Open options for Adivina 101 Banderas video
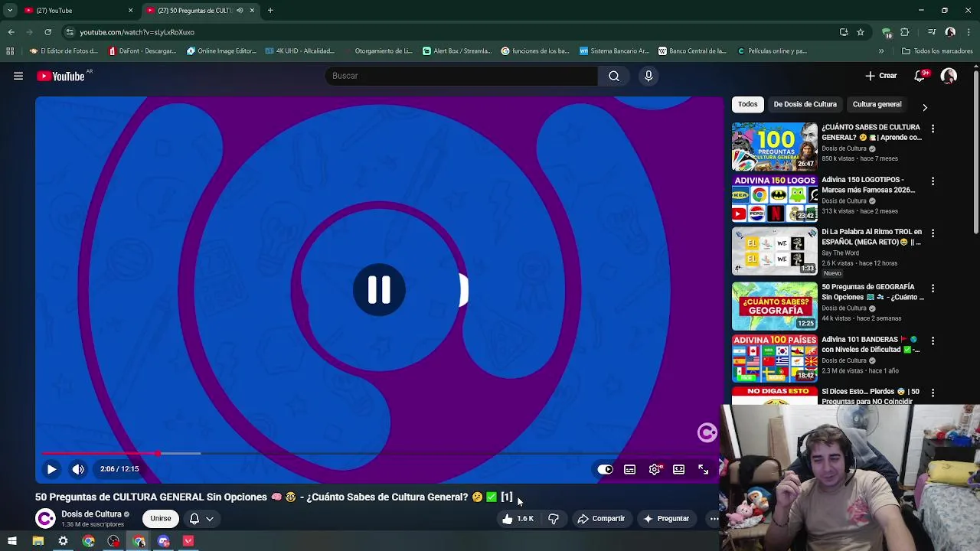980x551 pixels. pyautogui.click(x=933, y=341)
